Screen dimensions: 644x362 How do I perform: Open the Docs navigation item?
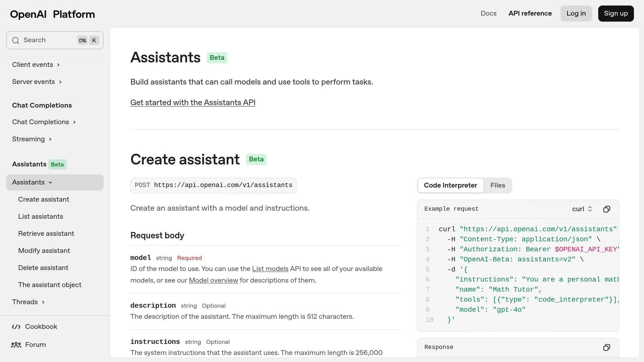(488, 14)
